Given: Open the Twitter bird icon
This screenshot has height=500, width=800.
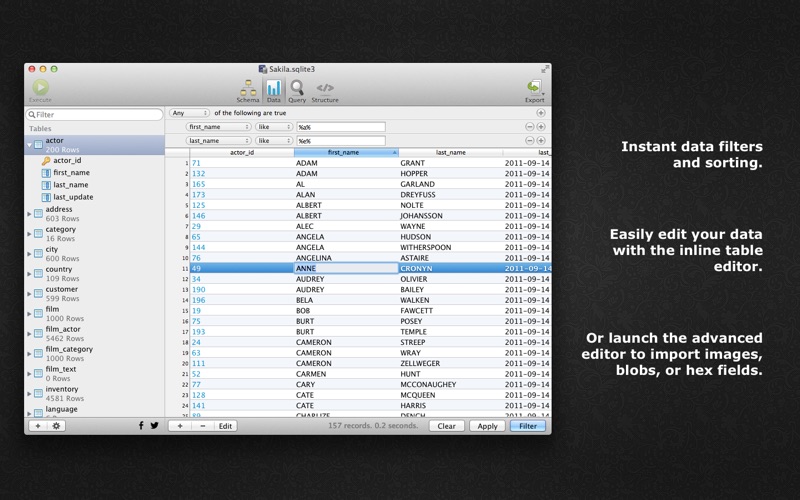Looking at the screenshot, I should [x=154, y=426].
